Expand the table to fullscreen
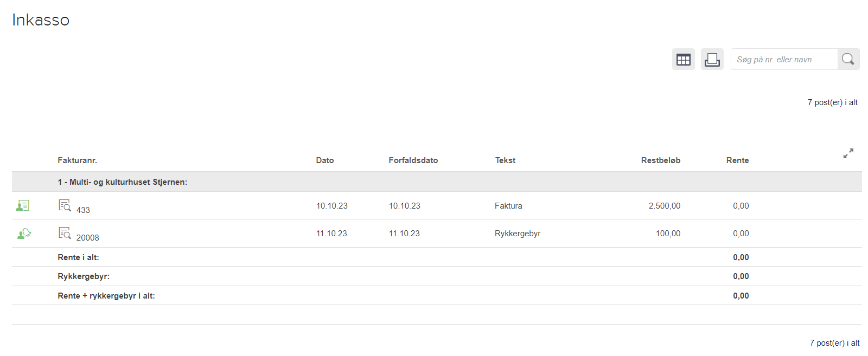Screen dimensions: 868x356 [848, 153]
